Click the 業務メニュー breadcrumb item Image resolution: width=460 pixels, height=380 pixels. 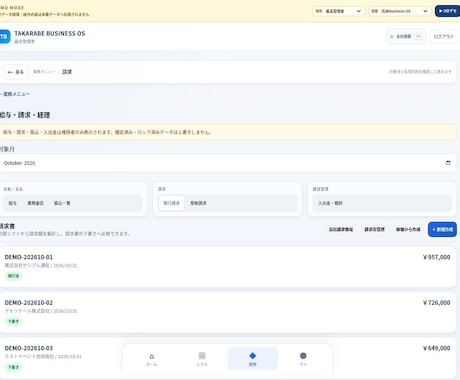click(44, 72)
